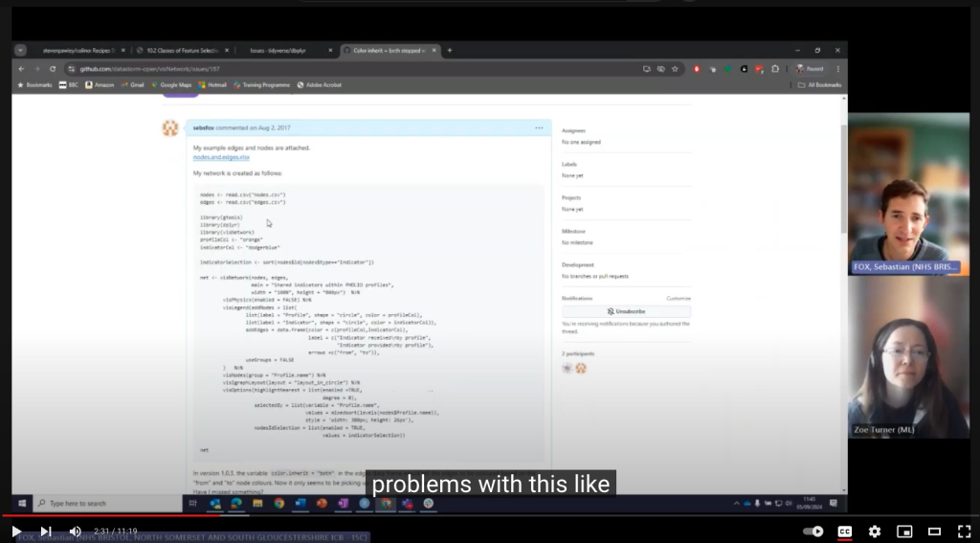Image resolution: width=980 pixels, height=543 pixels.
Task: Go back in the browser
Action: [21, 69]
